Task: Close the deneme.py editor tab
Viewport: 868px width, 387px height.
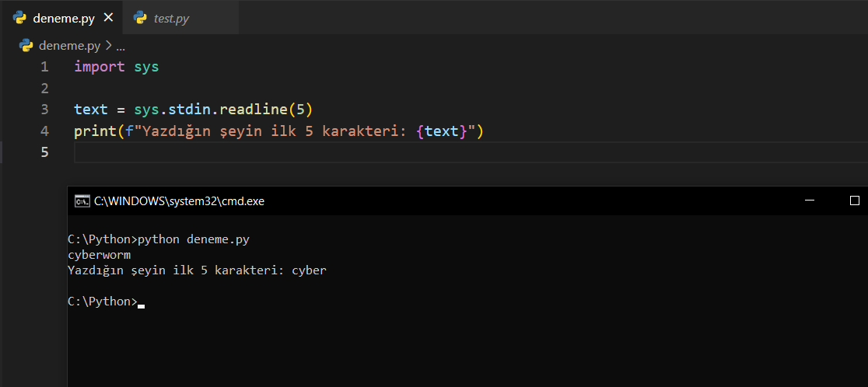Action: point(108,17)
